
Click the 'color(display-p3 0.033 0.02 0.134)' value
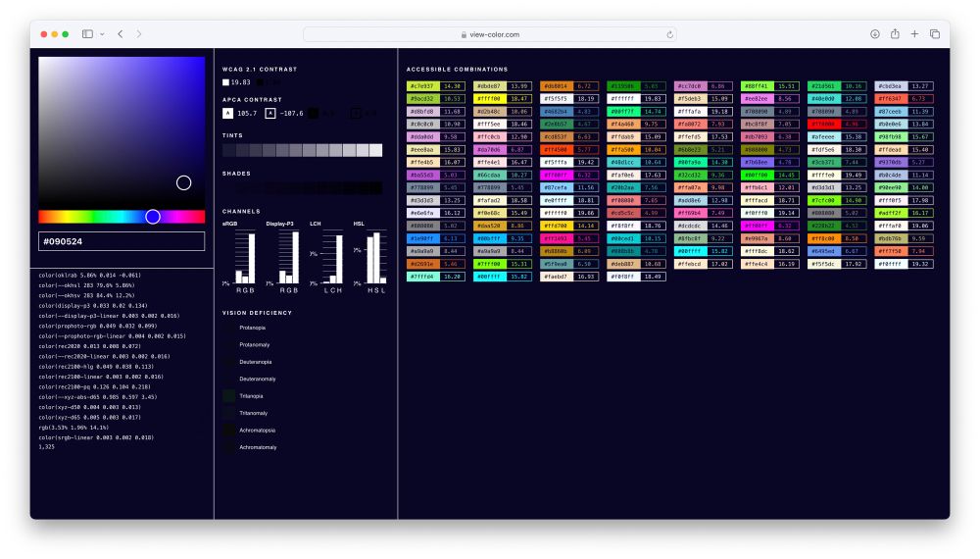[92, 306]
